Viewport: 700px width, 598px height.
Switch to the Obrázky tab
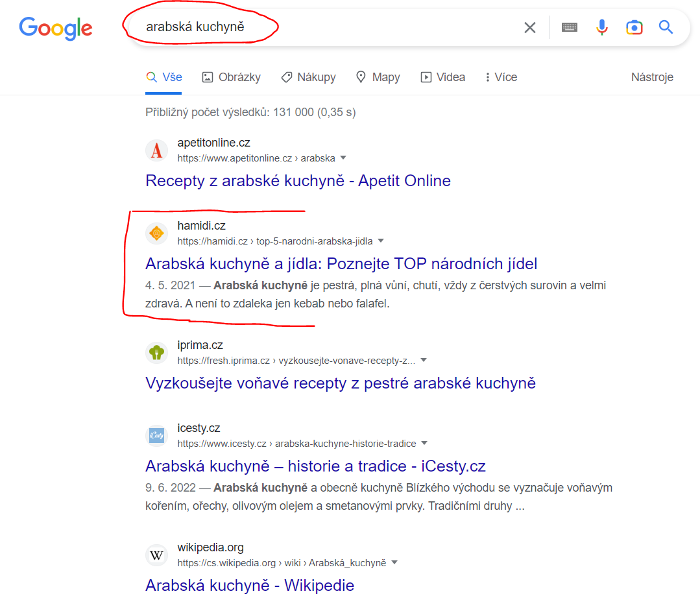(x=231, y=77)
